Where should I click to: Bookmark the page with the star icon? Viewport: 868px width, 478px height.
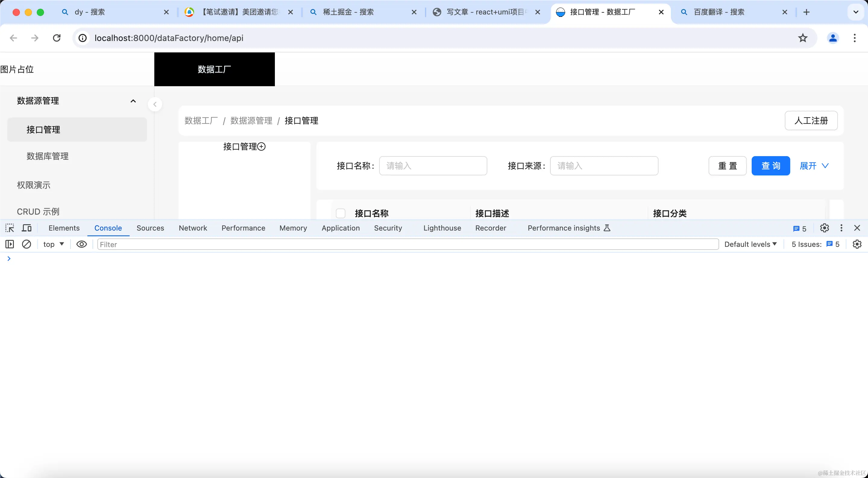(803, 38)
